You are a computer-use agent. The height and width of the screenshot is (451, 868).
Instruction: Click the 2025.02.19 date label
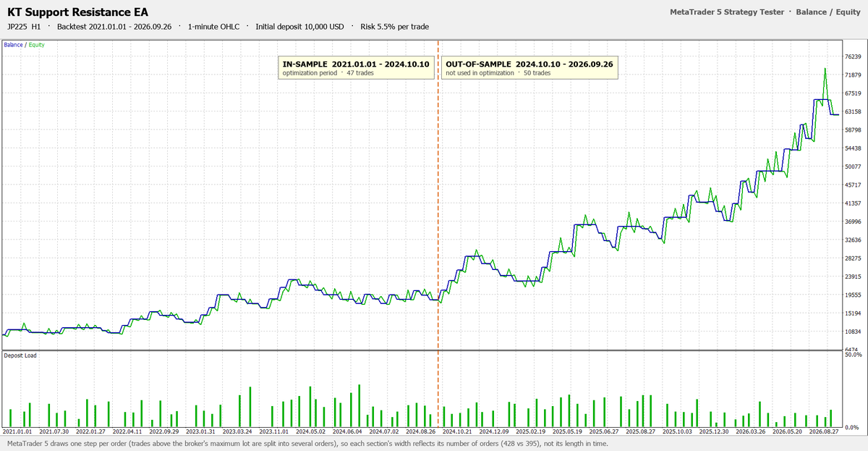[531, 431]
